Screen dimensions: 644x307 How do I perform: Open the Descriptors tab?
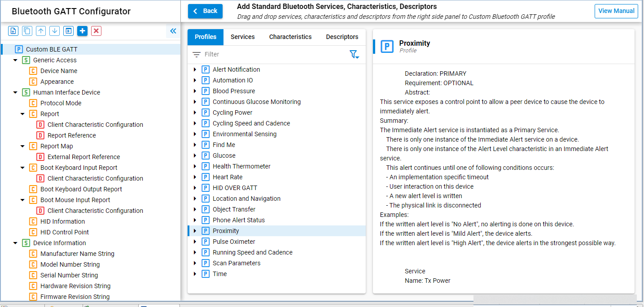(x=342, y=37)
